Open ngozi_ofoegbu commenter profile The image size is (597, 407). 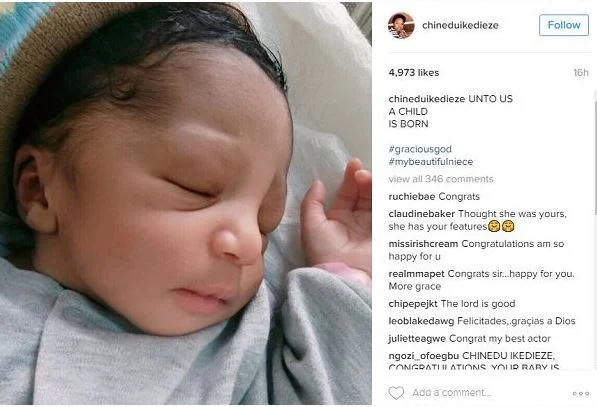click(x=424, y=356)
